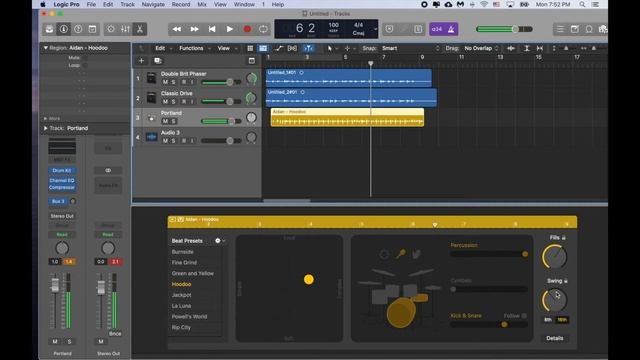Toggle Cycle mode button

click(x=263, y=29)
